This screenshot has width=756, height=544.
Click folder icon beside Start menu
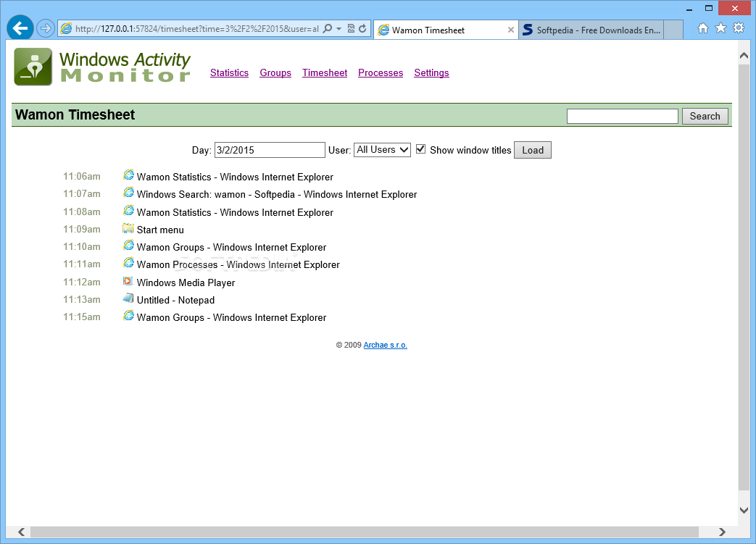tap(128, 228)
